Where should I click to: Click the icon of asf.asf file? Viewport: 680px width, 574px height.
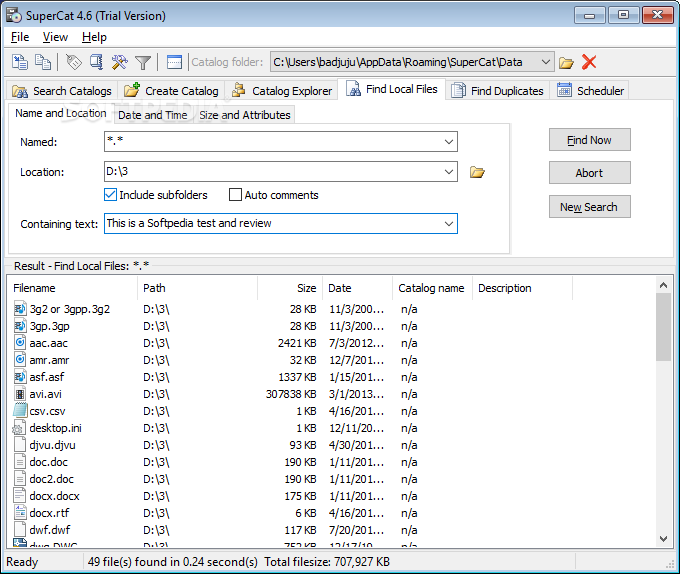[x=20, y=377]
